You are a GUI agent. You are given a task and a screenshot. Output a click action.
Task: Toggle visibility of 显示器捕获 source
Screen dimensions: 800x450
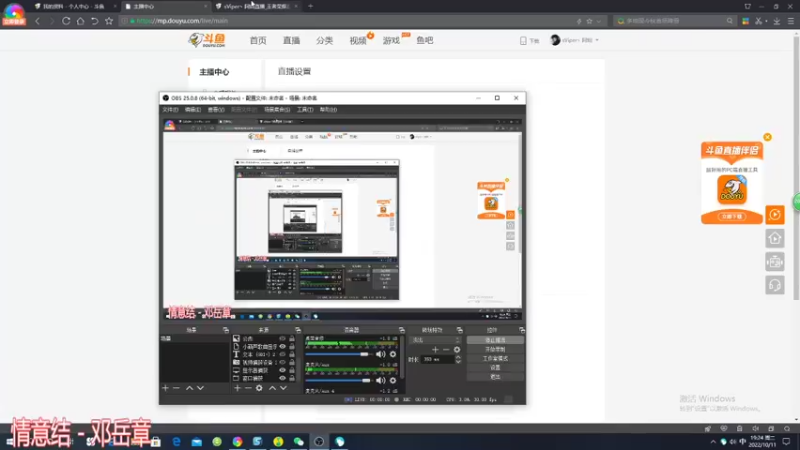coord(282,370)
